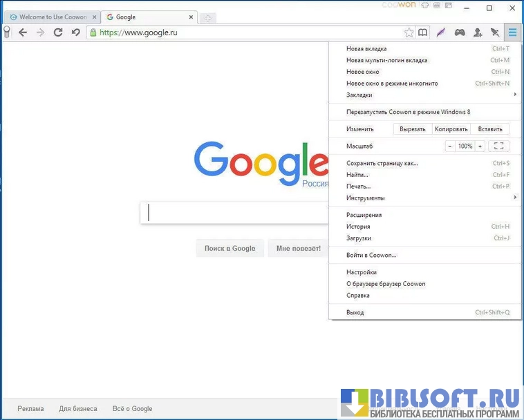This screenshot has height=420, width=524.
Task: Click the purple feather toolbar icon
Action: click(441, 32)
